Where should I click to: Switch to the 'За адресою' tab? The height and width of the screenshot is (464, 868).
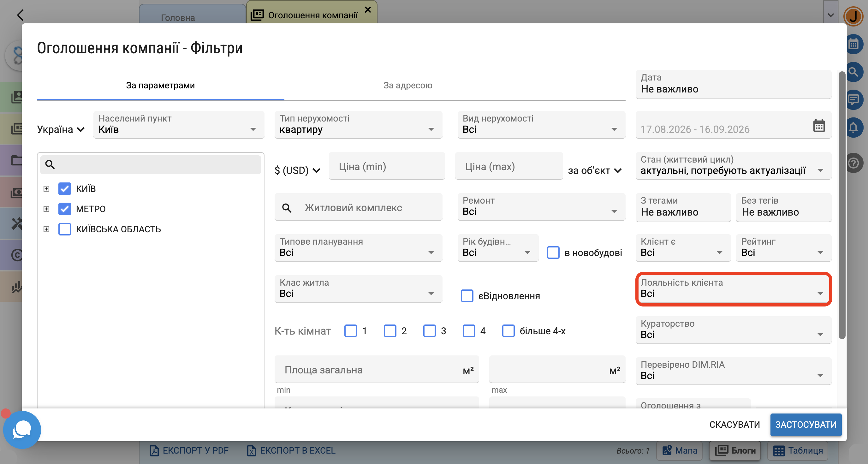408,85
